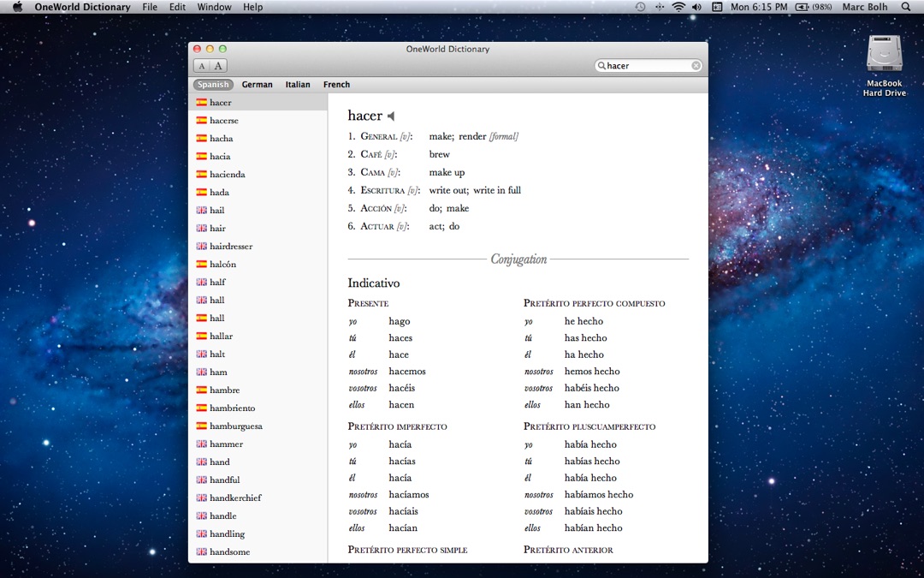Viewport: 924px width, 578px height.
Task: Switch to the Italian tab
Action: (x=298, y=84)
